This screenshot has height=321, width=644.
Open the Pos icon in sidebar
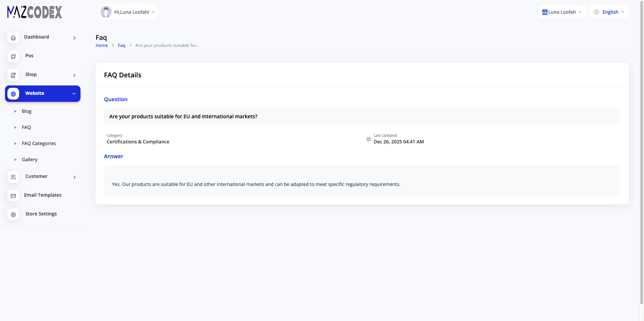coord(13,56)
